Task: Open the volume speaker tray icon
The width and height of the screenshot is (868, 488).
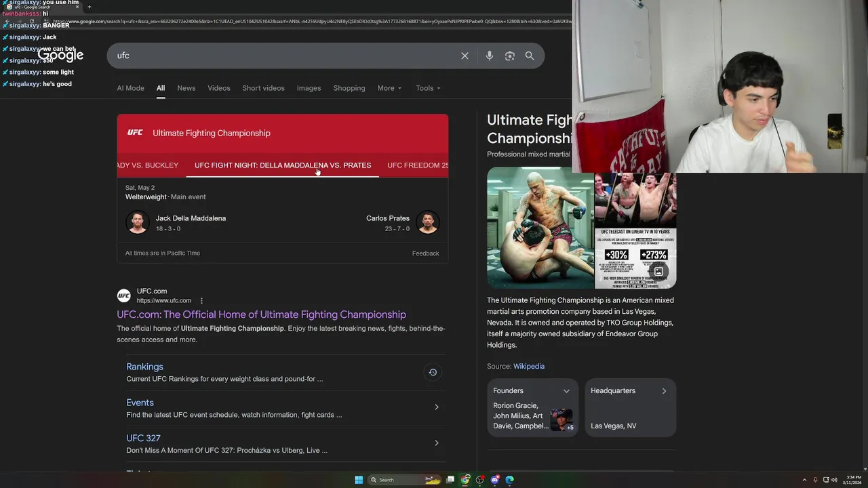Action: (x=833, y=480)
